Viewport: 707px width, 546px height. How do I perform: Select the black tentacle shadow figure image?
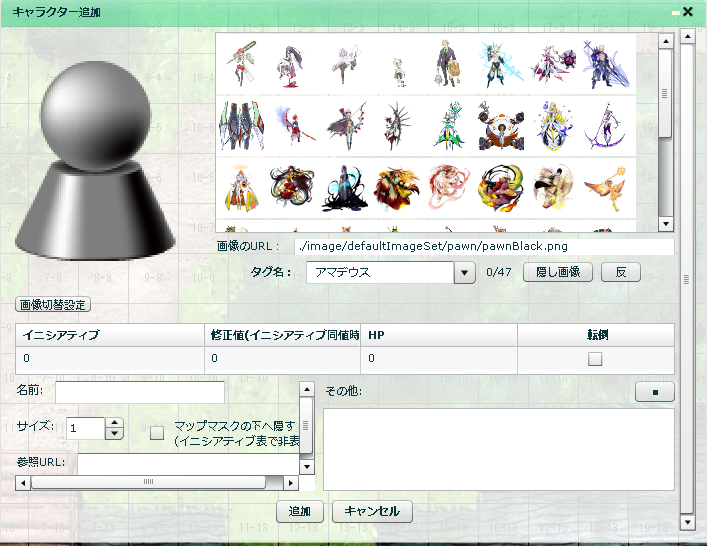tap(345, 188)
